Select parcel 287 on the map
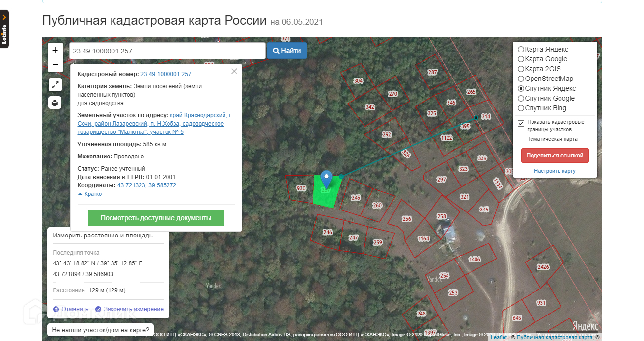The width and height of the screenshot is (644, 341). point(432,72)
